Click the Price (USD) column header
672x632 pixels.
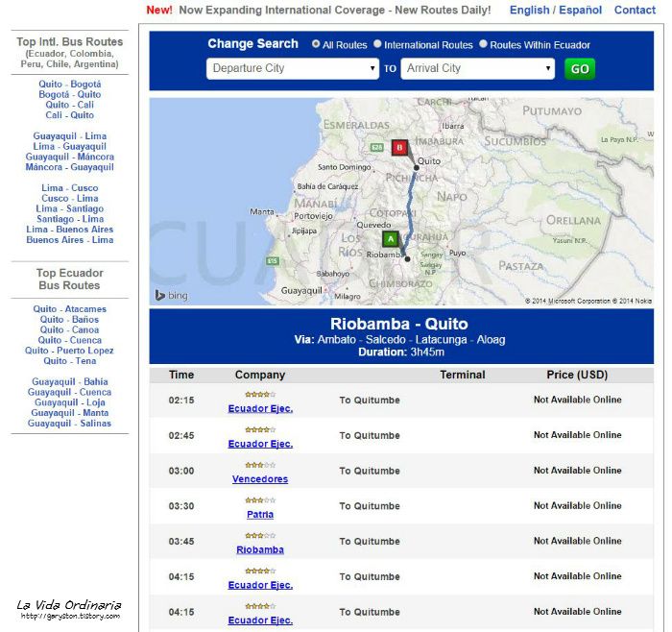577,375
